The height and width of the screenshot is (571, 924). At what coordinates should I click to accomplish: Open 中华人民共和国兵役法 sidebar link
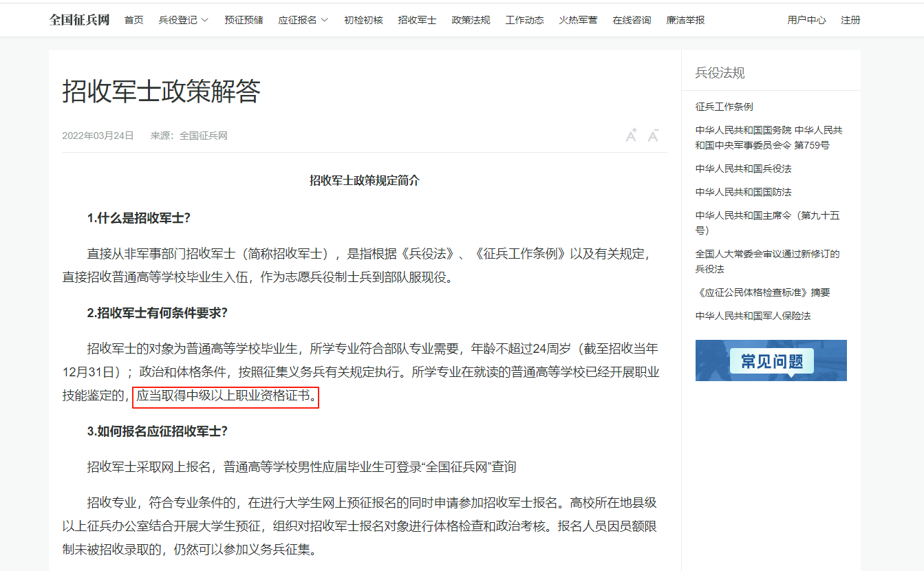tap(743, 169)
